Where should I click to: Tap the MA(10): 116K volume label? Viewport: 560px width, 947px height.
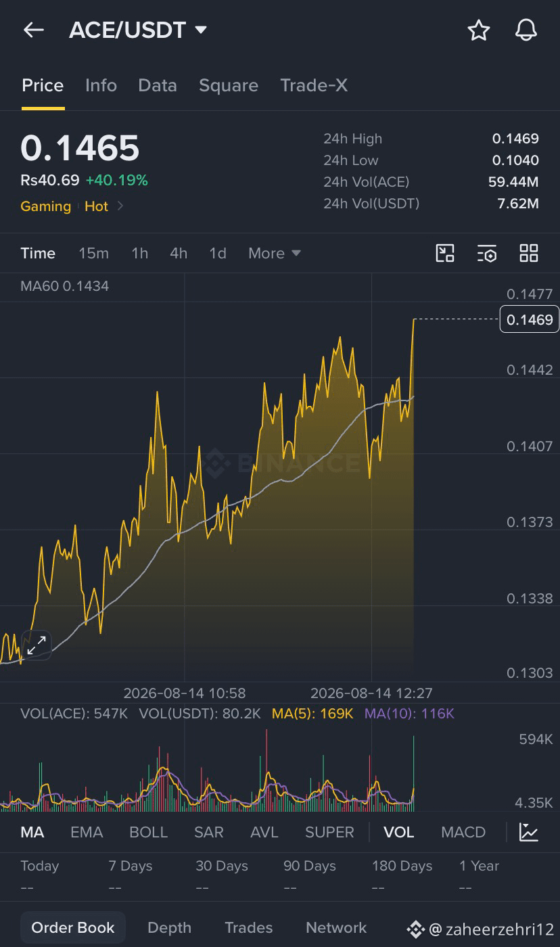click(409, 714)
